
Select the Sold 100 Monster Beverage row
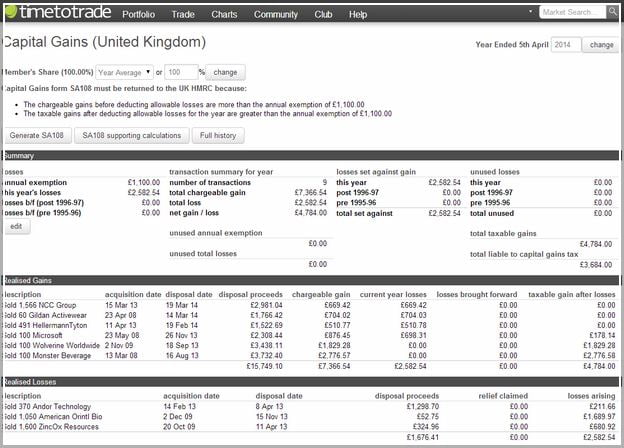click(310, 355)
